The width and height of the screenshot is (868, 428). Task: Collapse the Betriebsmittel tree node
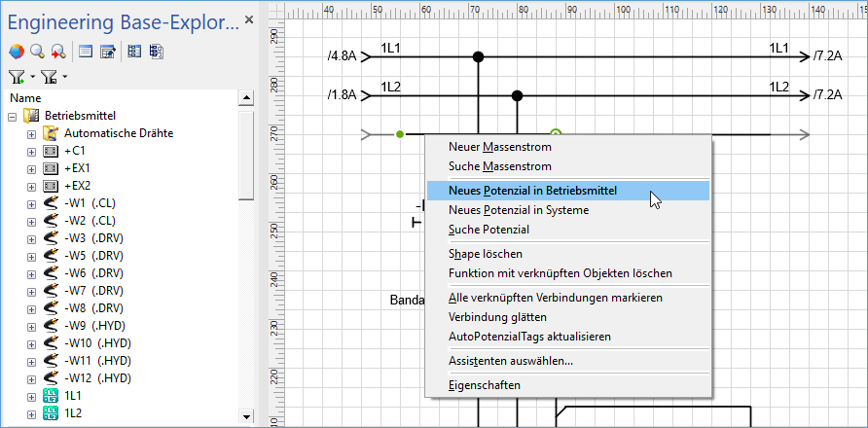coord(13,116)
